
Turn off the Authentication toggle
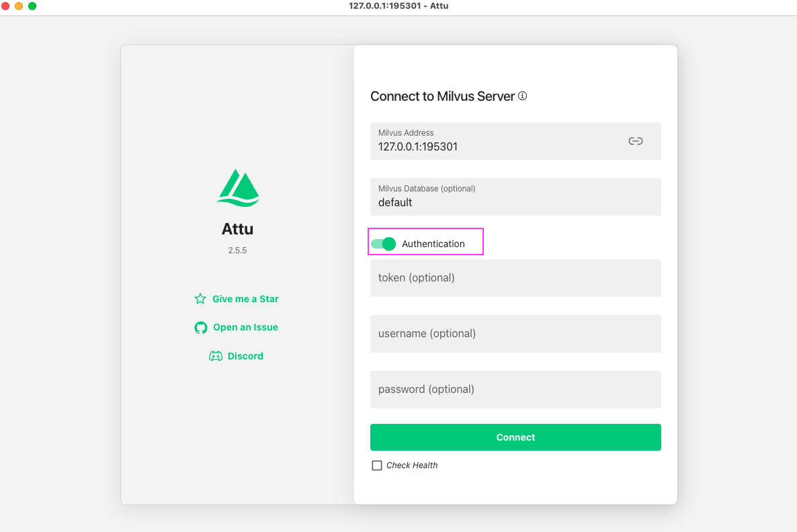[383, 244]
